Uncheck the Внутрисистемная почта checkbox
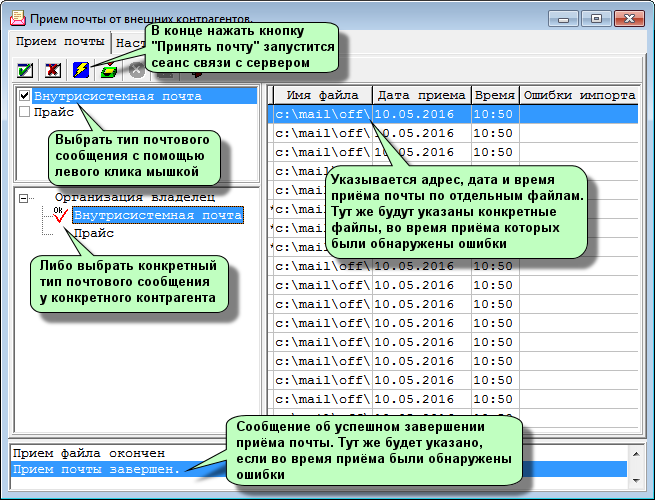 pos(25,96)
